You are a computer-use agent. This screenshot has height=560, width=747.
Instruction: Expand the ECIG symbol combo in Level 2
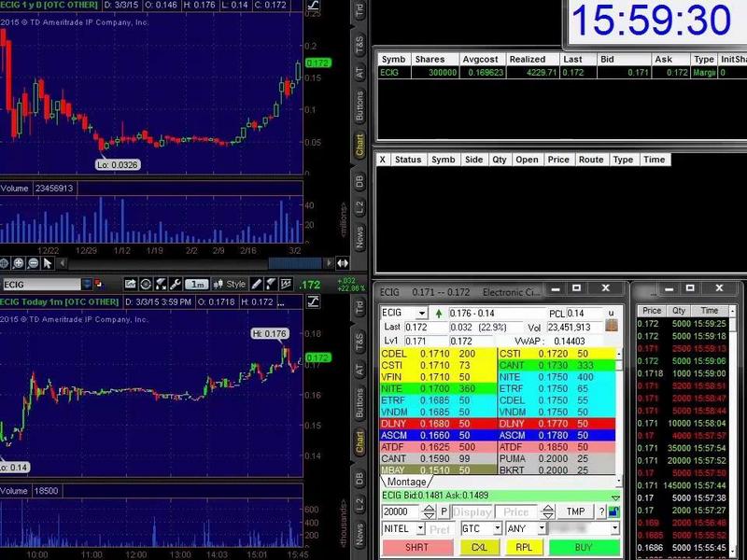point(422,314)
